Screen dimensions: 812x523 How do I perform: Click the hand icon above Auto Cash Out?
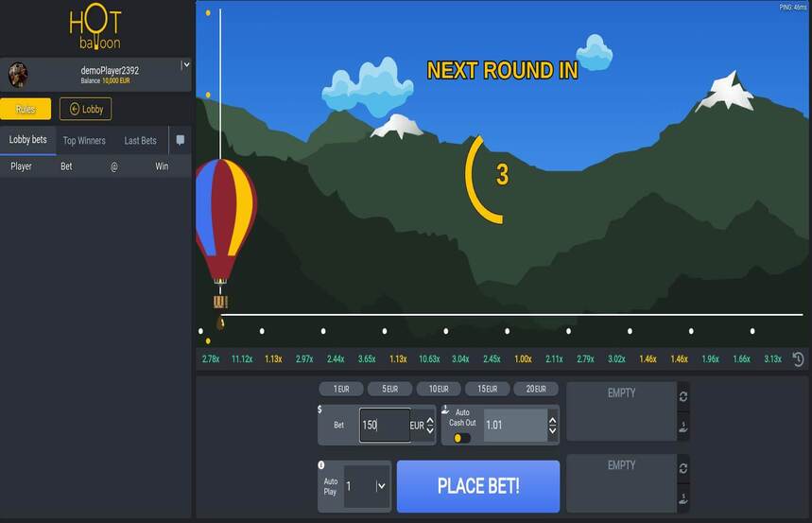coord(445,410)
